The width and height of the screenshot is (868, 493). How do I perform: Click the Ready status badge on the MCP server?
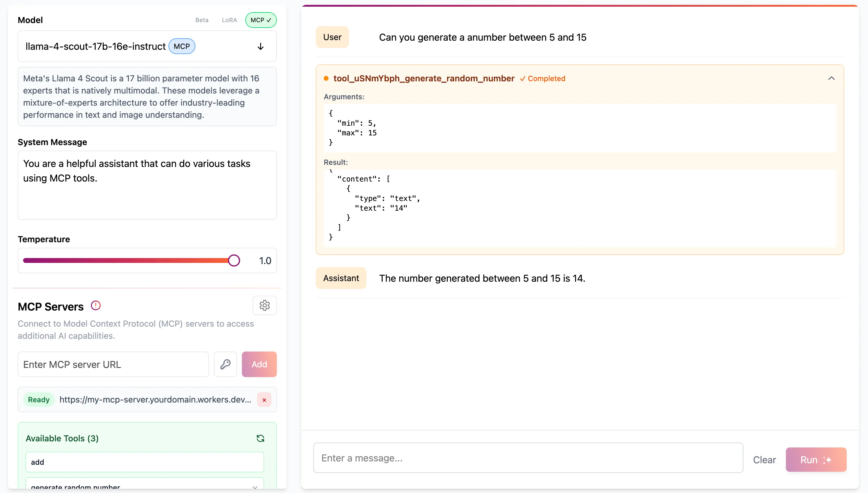click(x=39, y=399)
